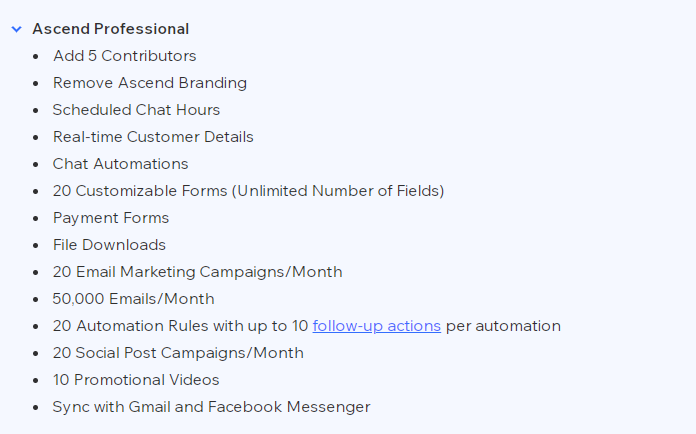Image resolution: width=696 pixels, height=434 pixels.
Task: Select the Add 5 Contributors item
Action: tap(124, 56)
